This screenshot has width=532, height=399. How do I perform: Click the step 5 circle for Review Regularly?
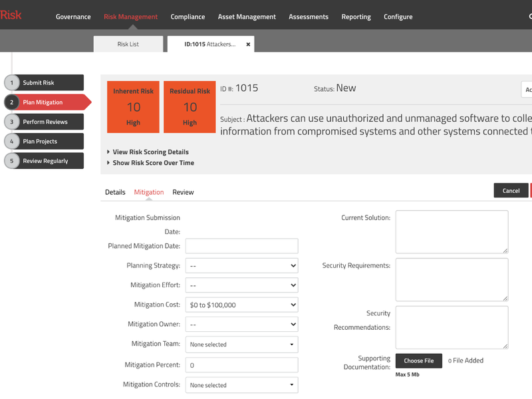[12, 161]
